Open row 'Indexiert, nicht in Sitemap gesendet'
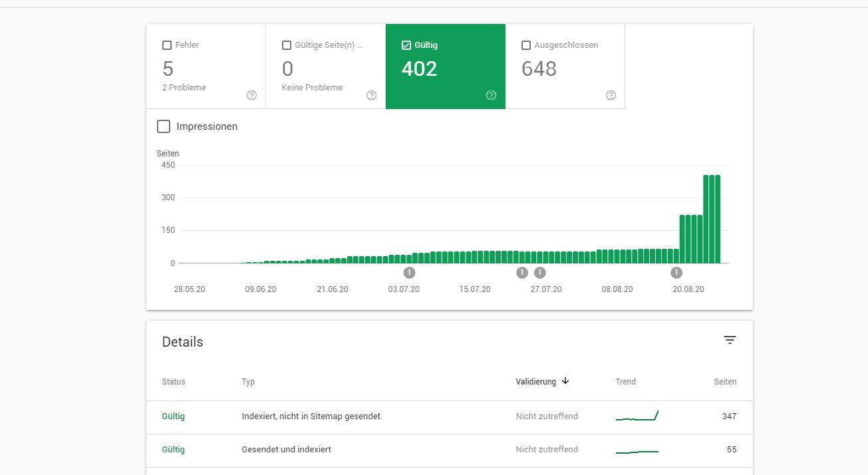 [311, 416]
